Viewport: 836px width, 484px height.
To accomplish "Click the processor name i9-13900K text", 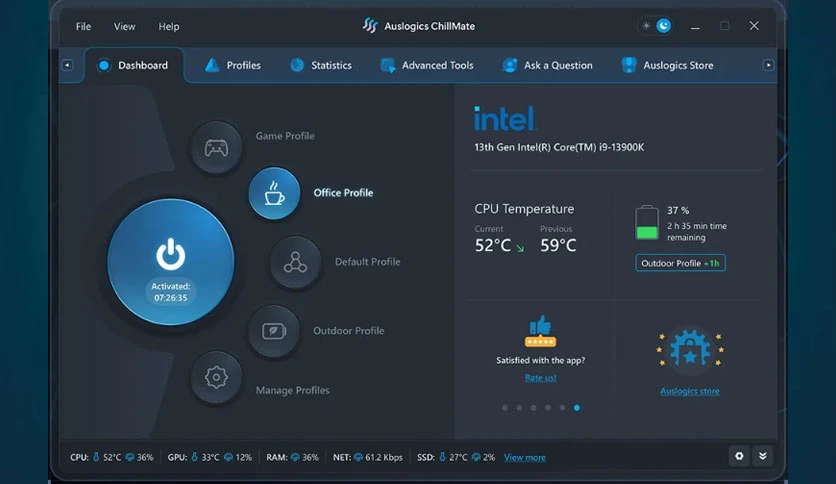I will tap(559, 147).
